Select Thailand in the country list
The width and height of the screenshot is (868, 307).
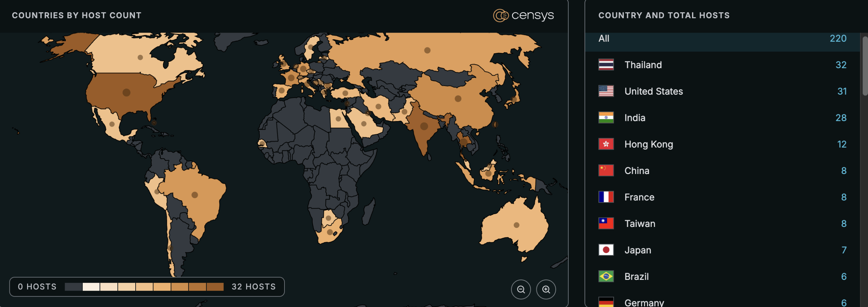[x=643, y=64]
